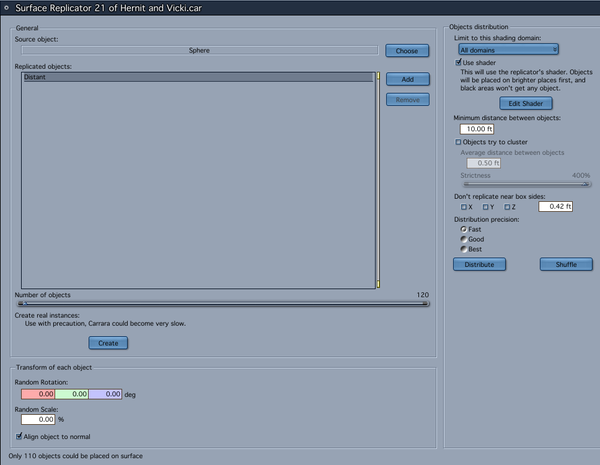
Task: Check the Y box side option
Action: tap(486, 207)
